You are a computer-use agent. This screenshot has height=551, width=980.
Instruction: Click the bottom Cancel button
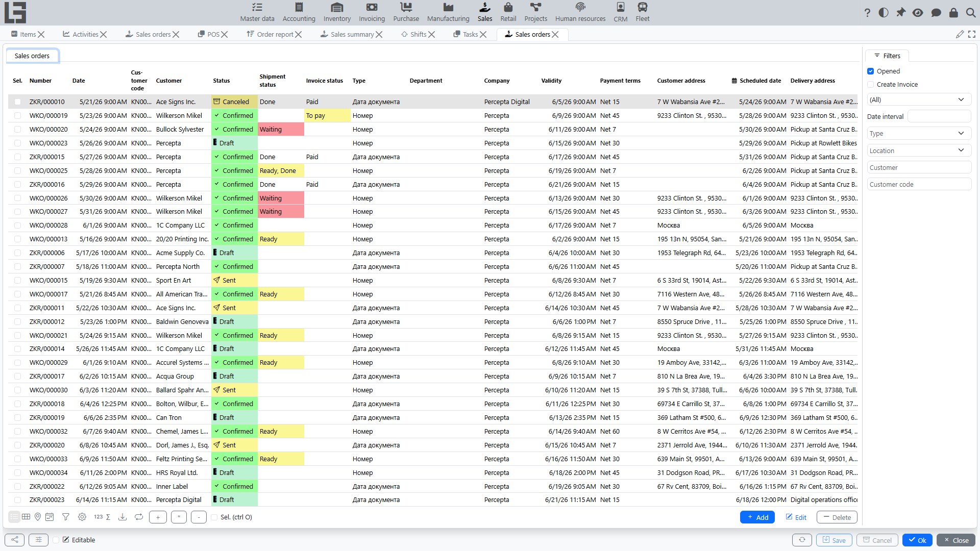(x=877, y=540)
